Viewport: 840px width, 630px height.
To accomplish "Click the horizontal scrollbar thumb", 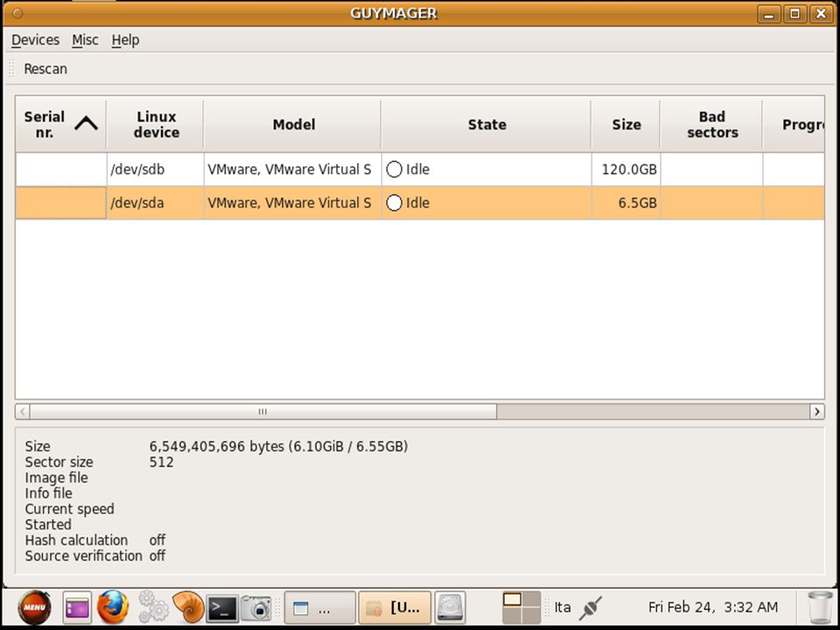I will [x=263, y=411].
